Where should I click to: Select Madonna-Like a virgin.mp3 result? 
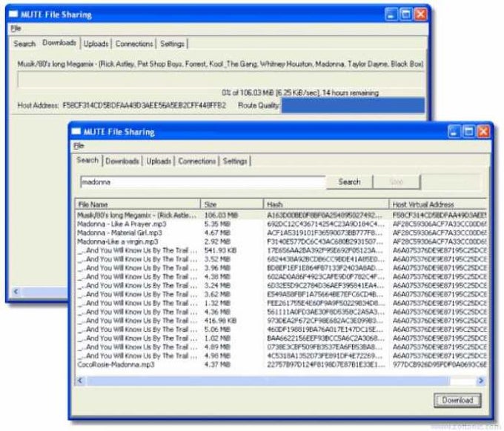pyautogui.click(x=281, y=241)
